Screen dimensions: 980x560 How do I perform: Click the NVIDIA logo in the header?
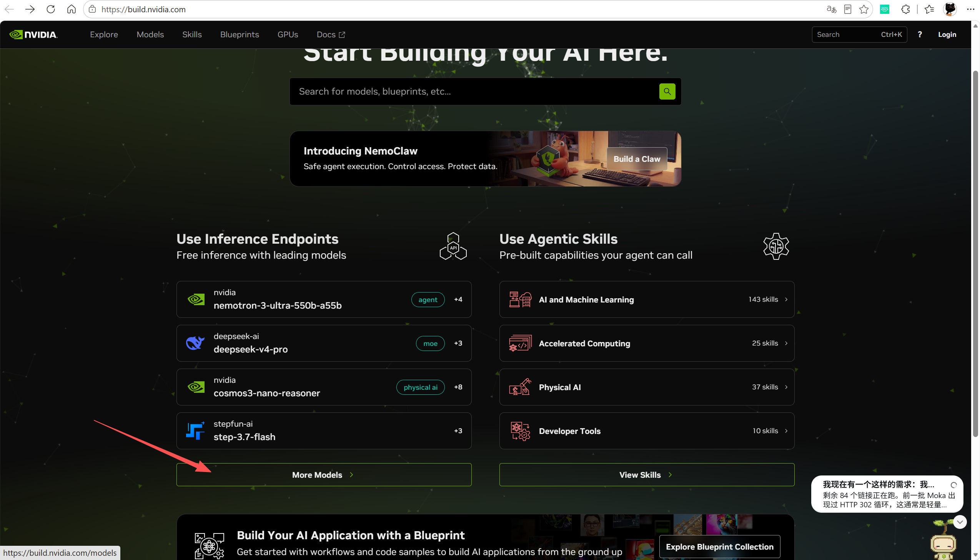[33, 35]
